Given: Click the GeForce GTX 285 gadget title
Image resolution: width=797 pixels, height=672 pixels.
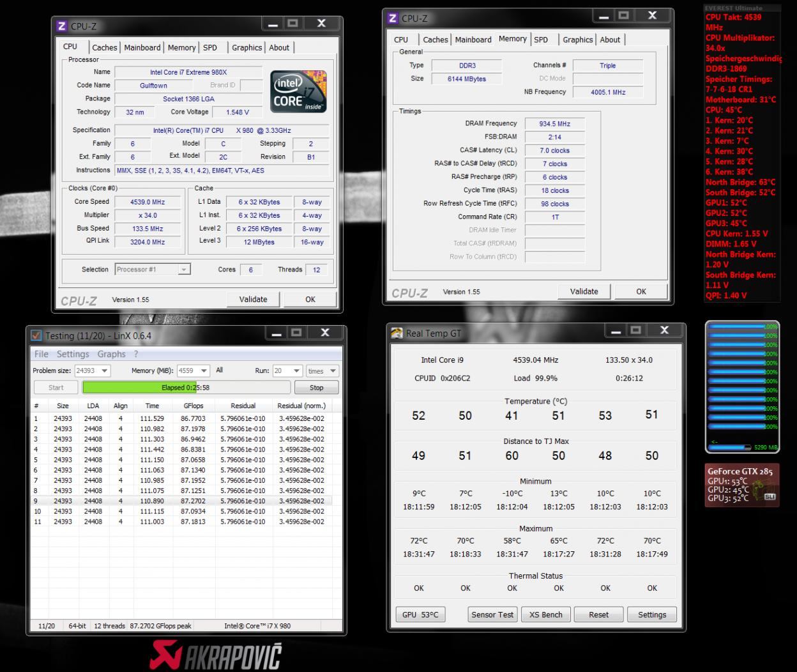Looking at the screenshot, I should (740, 471).
